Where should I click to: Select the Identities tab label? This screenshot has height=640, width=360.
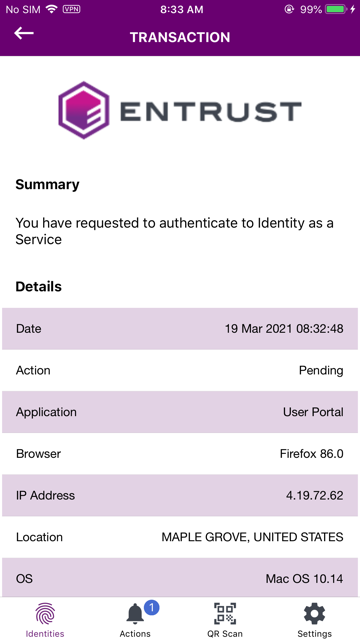[45, 633]
